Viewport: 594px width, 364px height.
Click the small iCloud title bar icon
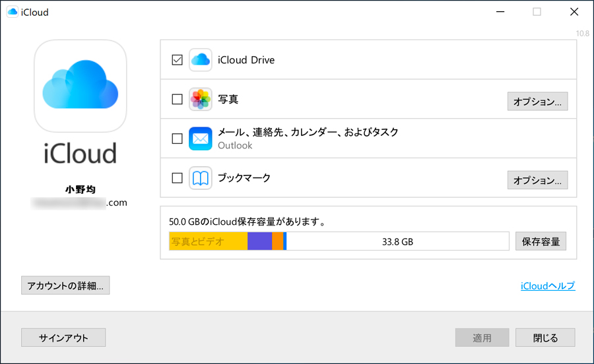13,12
